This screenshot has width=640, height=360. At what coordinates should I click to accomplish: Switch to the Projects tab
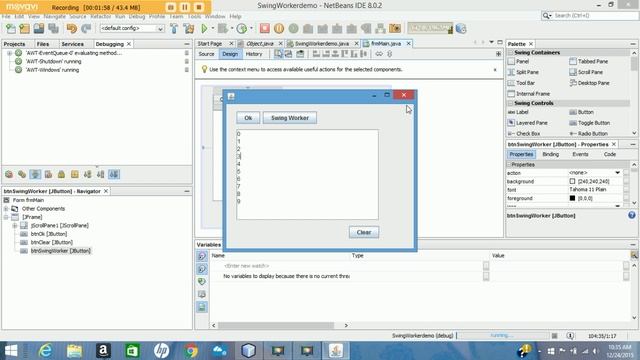click(14, 44)
